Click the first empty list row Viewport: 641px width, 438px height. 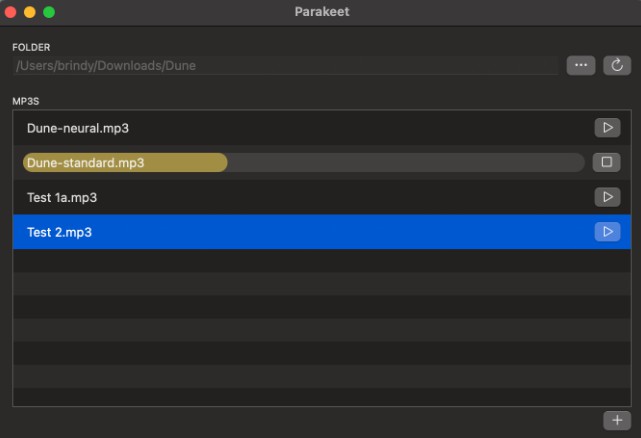coord(300,261)
